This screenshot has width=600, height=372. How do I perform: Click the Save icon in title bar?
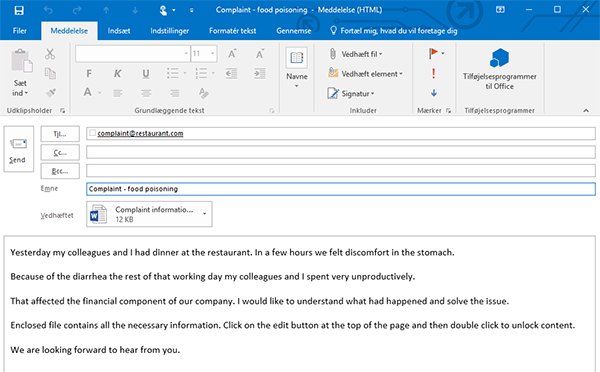click(x=19, y=10)
